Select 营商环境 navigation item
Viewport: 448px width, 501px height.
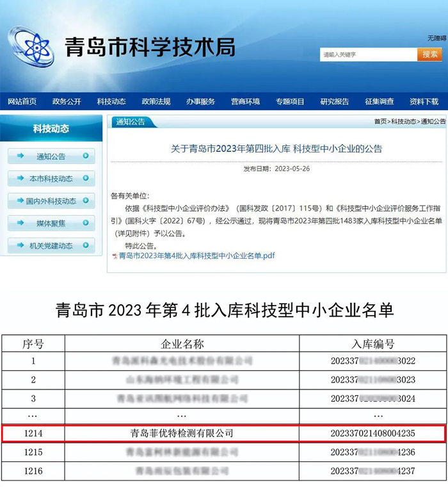pyautogui.click(x=245, y=102)
